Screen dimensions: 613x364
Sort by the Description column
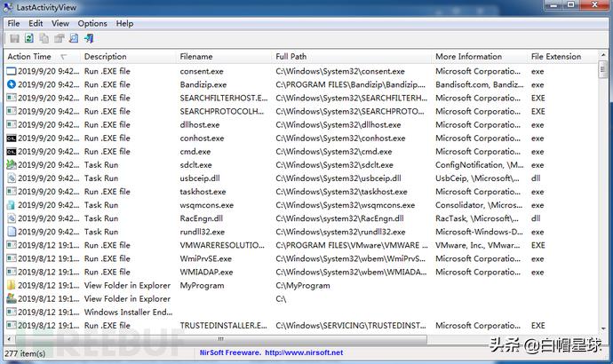(128, 57)
